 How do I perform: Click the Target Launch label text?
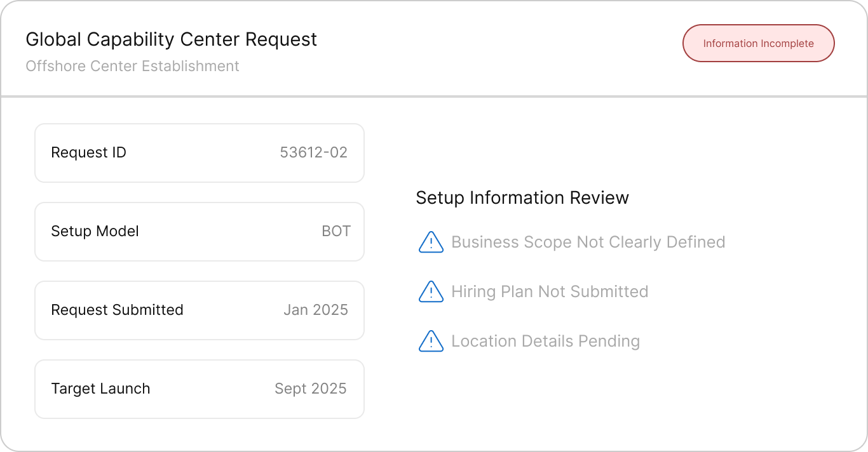tap(100, 389)
